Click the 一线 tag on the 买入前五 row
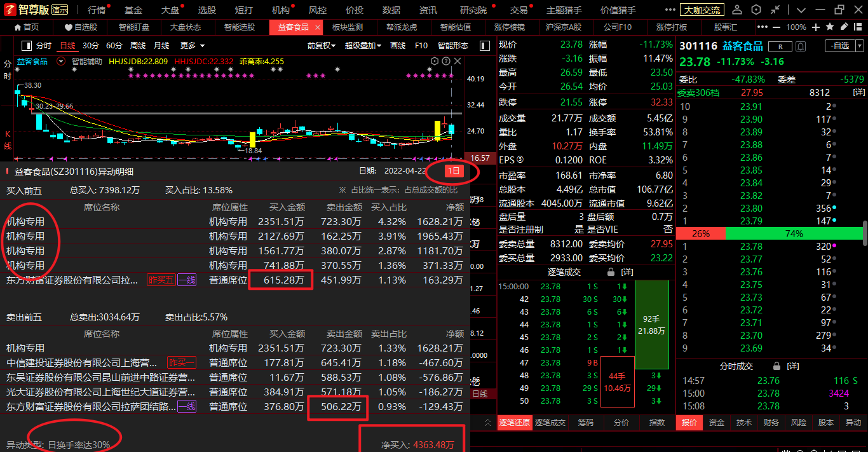868x452 pixels. point(187,280)
